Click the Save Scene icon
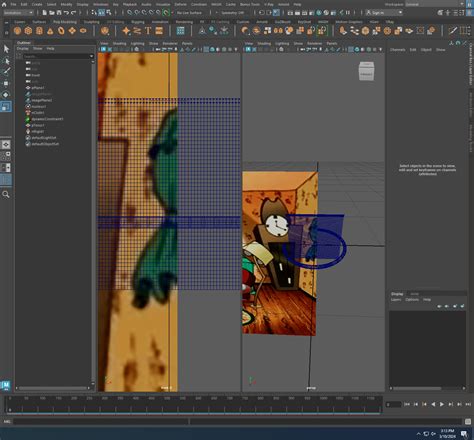This screenshot has width=474, height=440. [59, 13]
